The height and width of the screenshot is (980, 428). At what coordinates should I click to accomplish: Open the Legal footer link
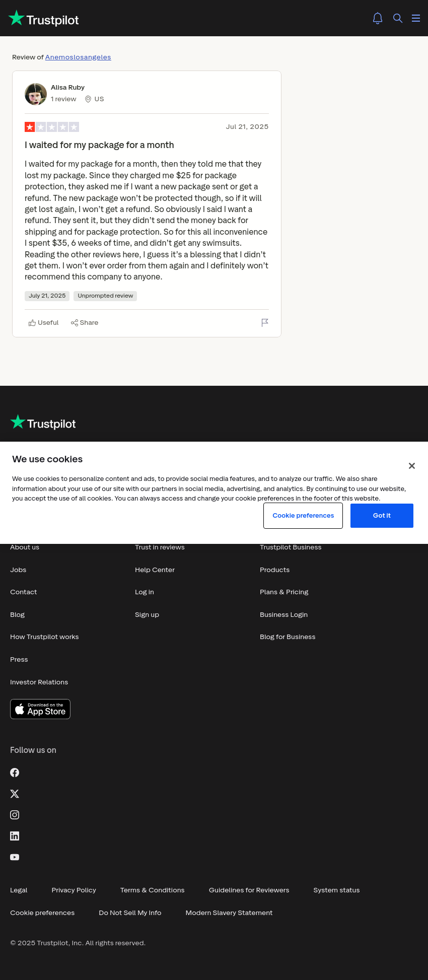click(19, 890)
